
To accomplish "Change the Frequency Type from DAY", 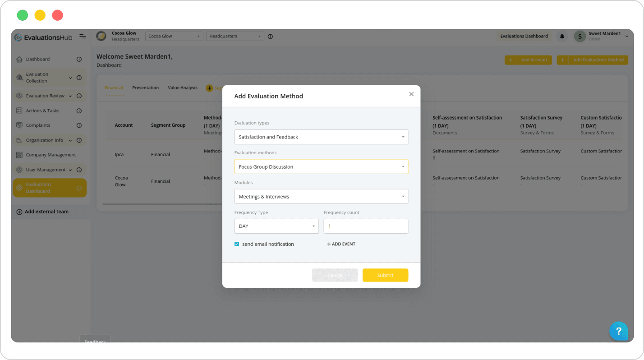I will click(x=276, y=226).
